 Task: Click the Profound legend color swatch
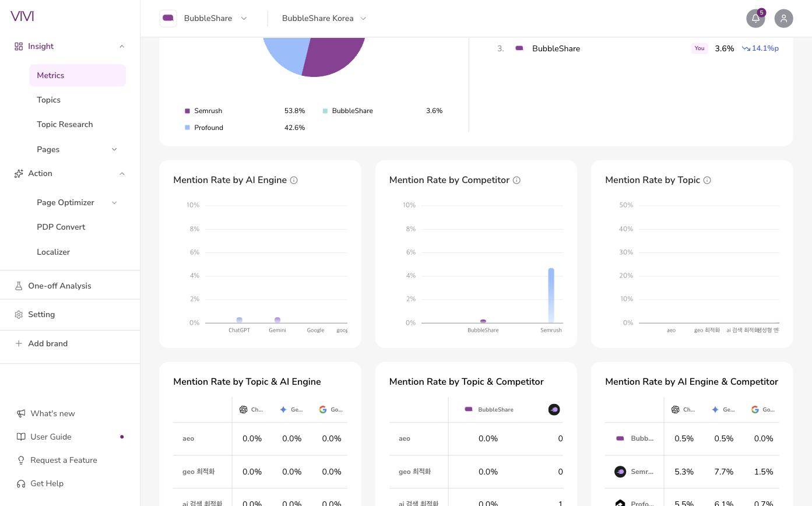(187, 128)
